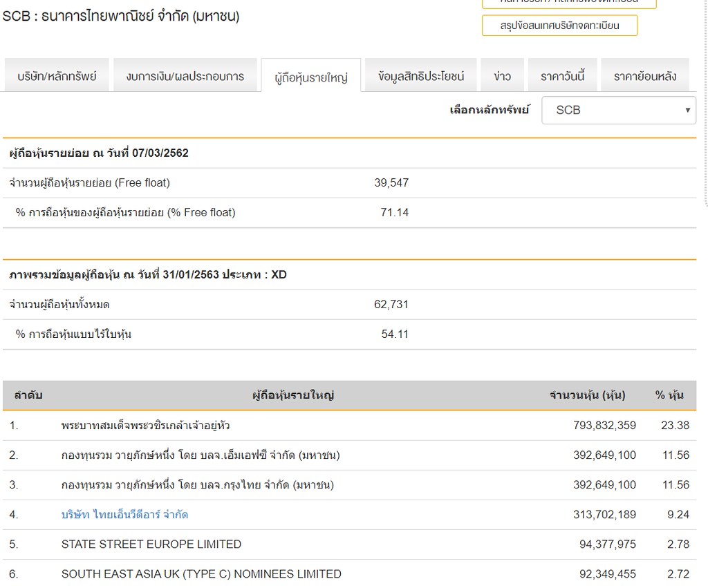The height and width of the screenshot is (588, 708).
Task: Click shareholder name พระบาทสมเด็จพระวชิรเกล้าเจ้าอยู่หัว
Action: click(145, 425)
